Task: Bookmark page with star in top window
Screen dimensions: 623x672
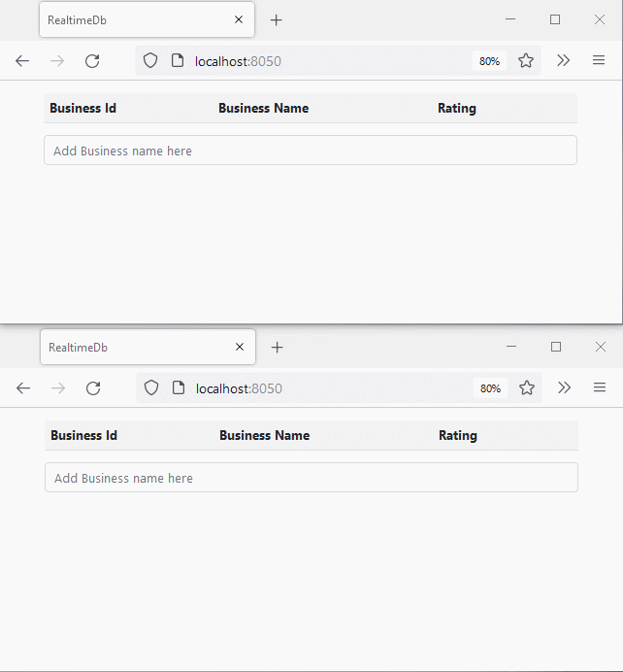Action: tap(526, 61)
